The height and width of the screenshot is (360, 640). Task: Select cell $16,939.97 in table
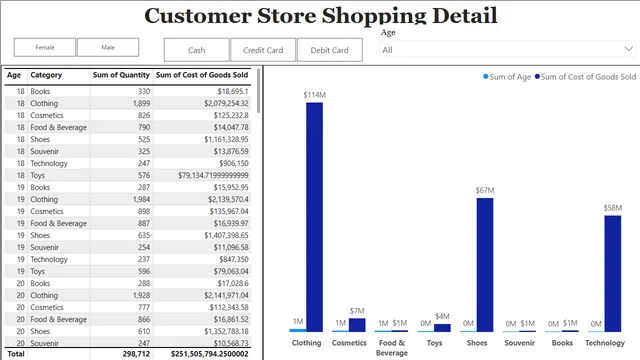231,223
